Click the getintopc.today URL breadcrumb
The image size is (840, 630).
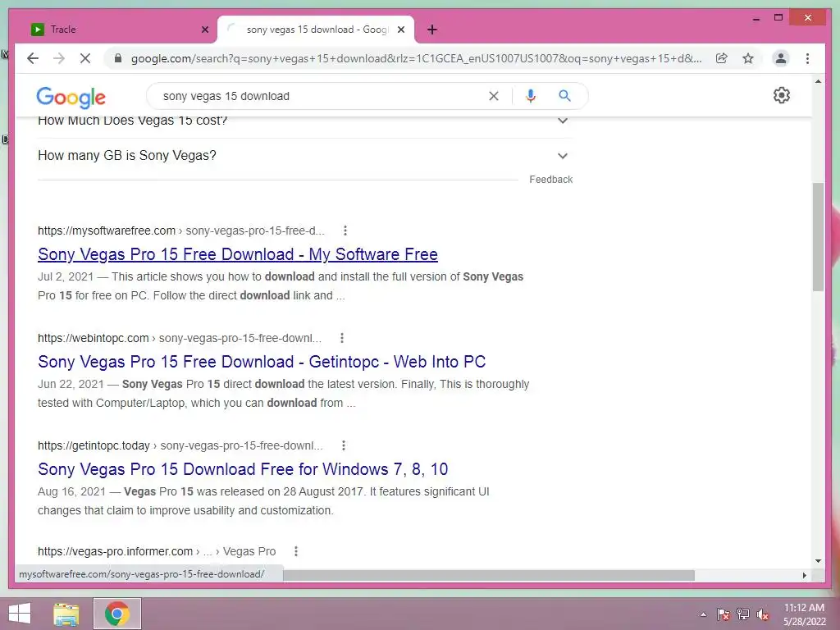(180, 445)
